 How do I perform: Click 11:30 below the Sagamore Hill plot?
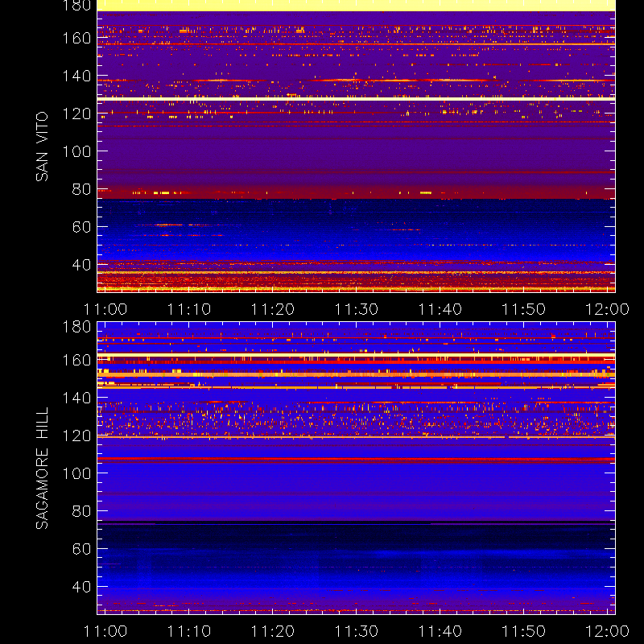(357, 631)
